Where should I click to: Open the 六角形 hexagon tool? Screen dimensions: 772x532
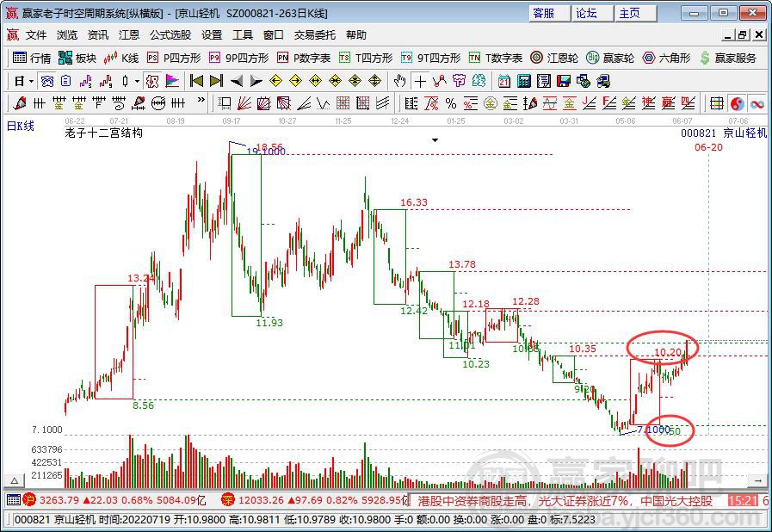tap(667, 59)
